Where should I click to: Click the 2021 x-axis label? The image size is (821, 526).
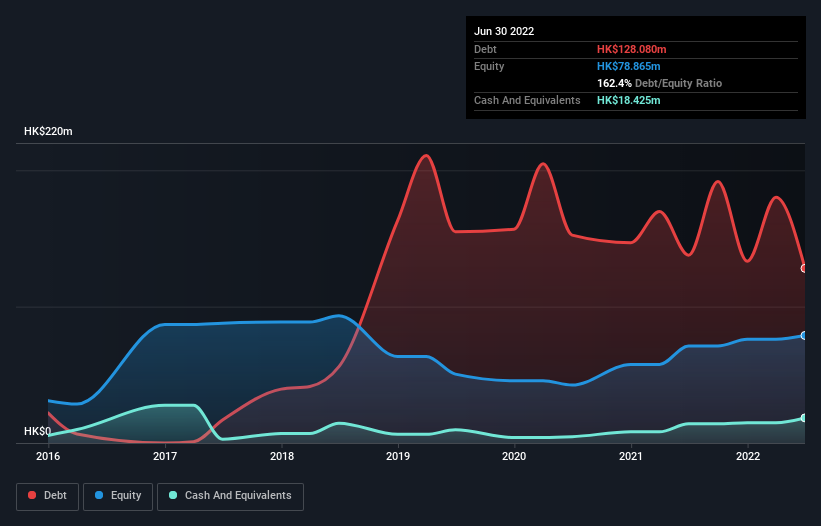[631, 456]
